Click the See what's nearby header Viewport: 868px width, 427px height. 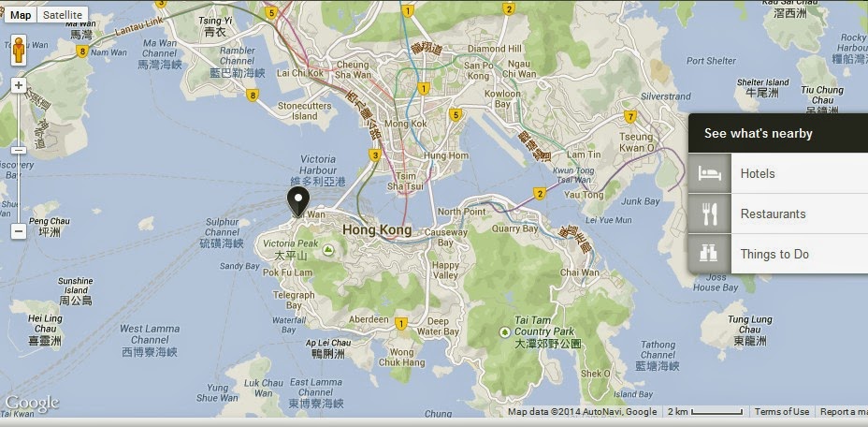(778, 133)
